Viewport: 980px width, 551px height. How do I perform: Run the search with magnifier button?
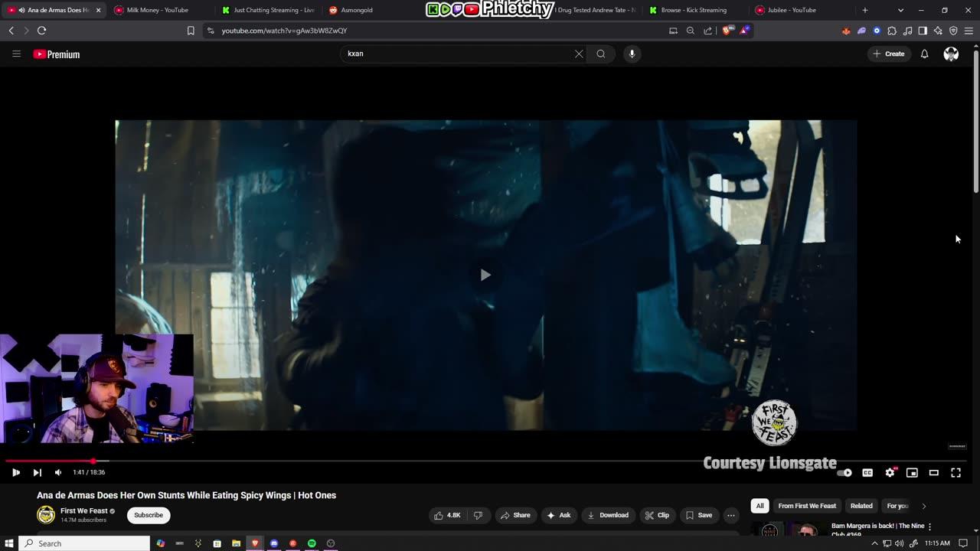click(x=601, y=54)
